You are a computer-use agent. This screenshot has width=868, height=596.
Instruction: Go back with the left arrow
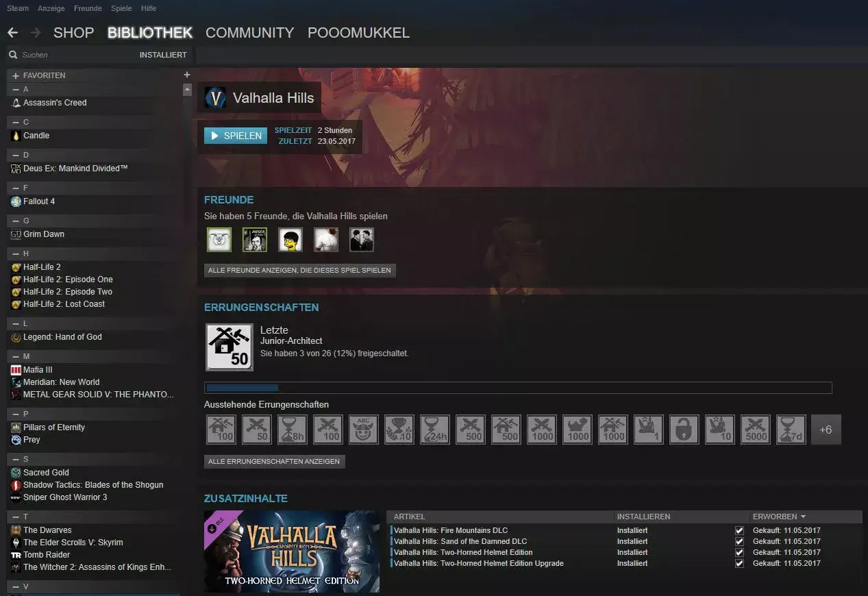click(12, 33)
